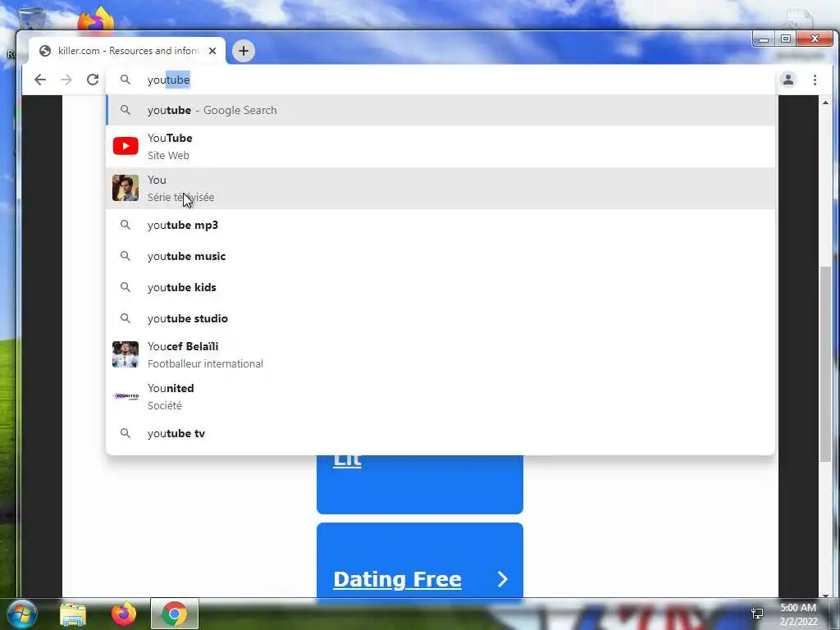Click the search icon beside 'youtube mp3'
This screenshot has width=840, height=630.
(125, 225)
